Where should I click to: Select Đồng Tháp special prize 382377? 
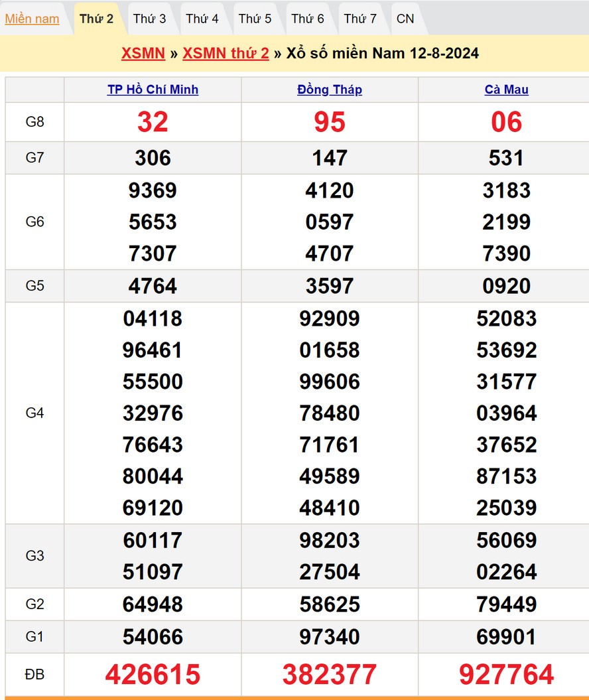pos(330,675)
